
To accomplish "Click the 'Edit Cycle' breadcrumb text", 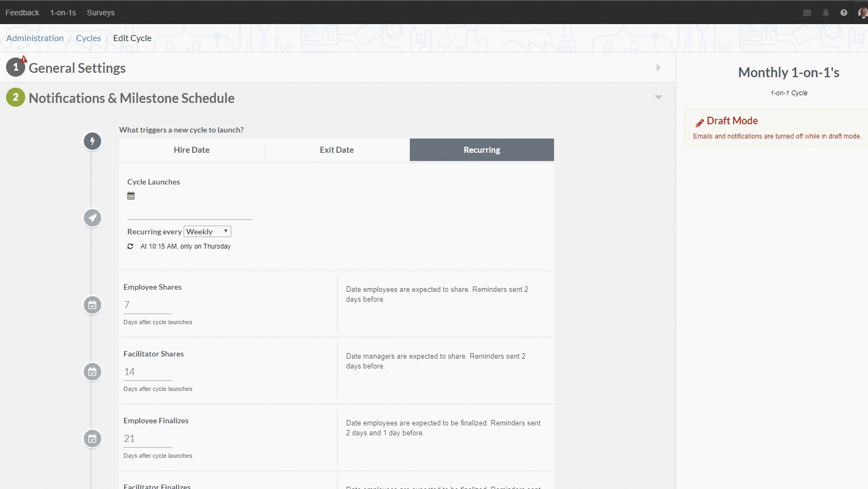I will coord(132,38).
